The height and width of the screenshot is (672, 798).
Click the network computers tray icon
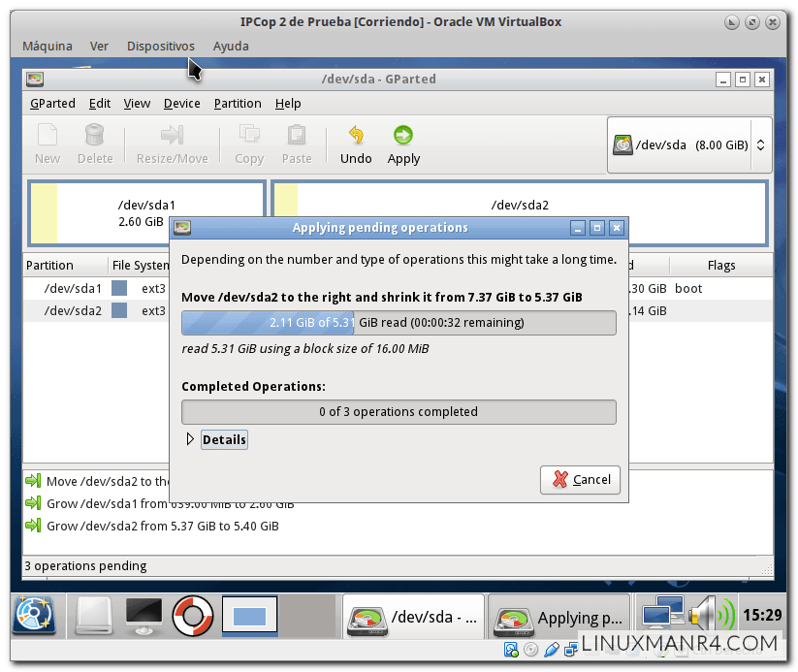pyautogui.click(x=662, y=615)
